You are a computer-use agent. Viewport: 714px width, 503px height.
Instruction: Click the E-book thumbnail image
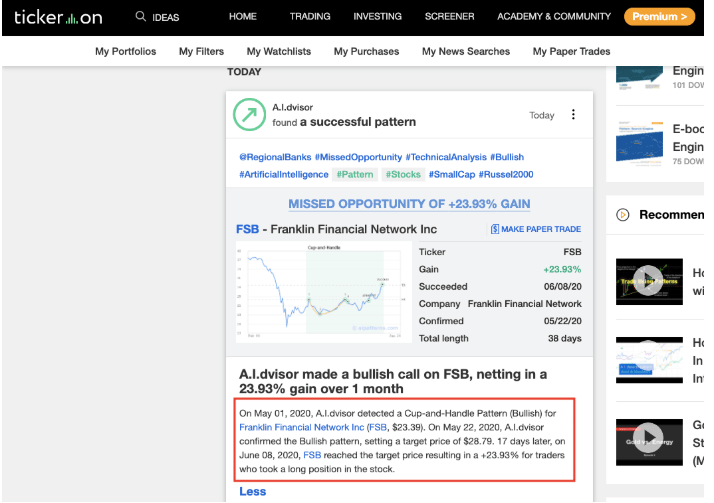click(x=639, y=142)
